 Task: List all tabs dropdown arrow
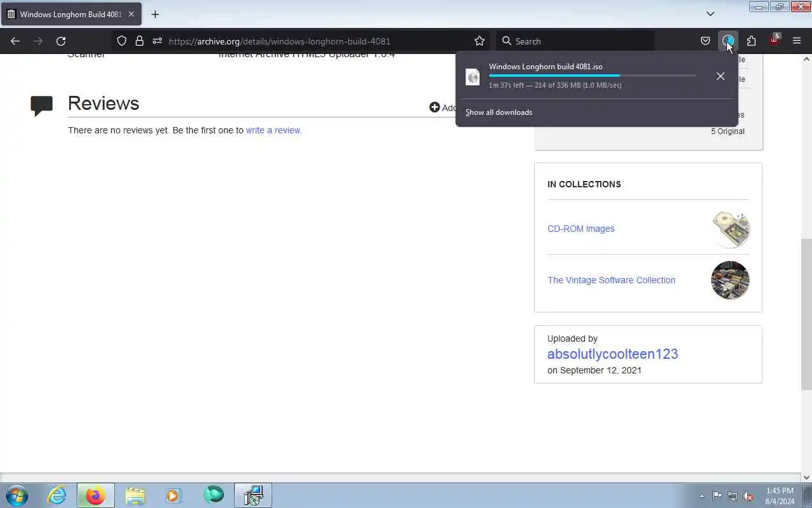pos(710,14)
